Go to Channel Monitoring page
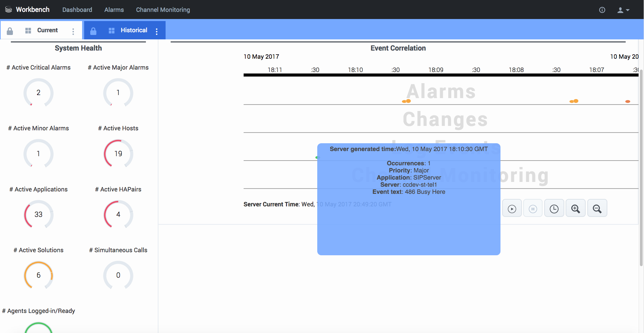Viewport: 644px width, 333px height. pos(163,10)
